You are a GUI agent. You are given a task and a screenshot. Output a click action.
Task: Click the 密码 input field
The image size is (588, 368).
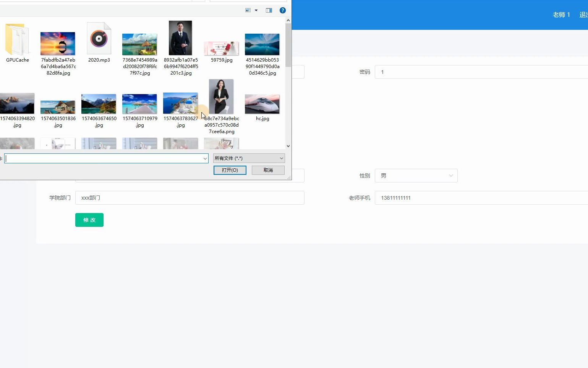pos(481,72)
